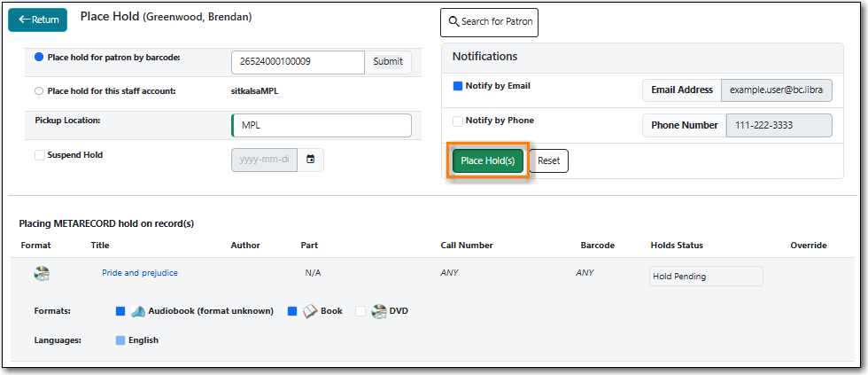The width and height of the screenshot is (868, 375).
Task: Click the magnifier icon in Search for Patron
Action: [x=453, y=21]
